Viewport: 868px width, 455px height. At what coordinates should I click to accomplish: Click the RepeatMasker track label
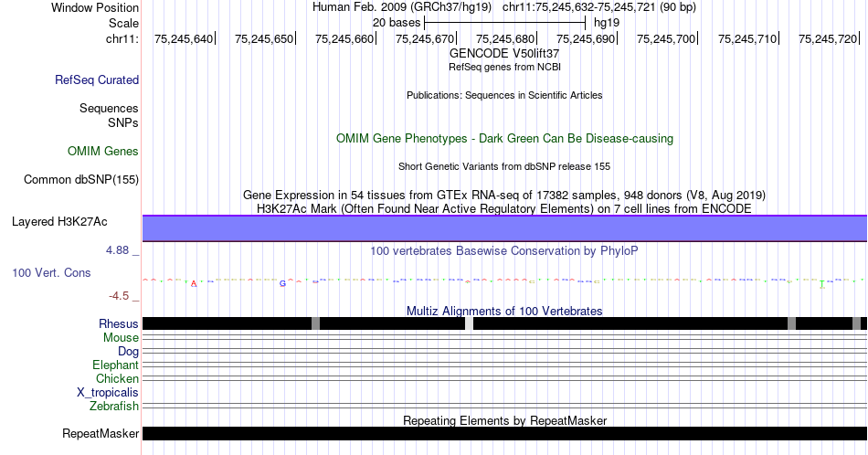tap(101, 433)
